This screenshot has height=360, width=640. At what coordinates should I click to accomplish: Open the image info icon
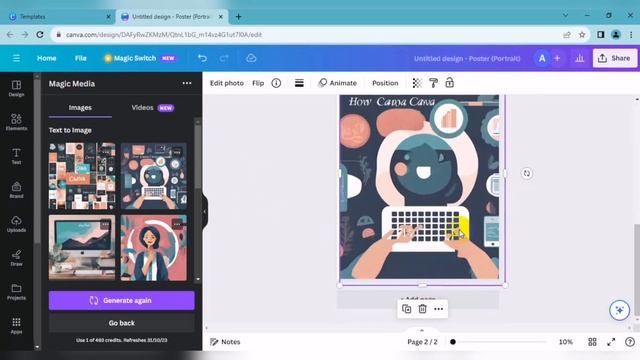(x=276, y=83)
